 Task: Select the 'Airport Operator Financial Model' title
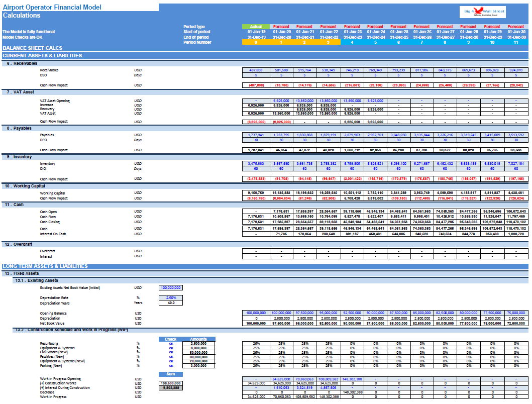pos(52,7)
